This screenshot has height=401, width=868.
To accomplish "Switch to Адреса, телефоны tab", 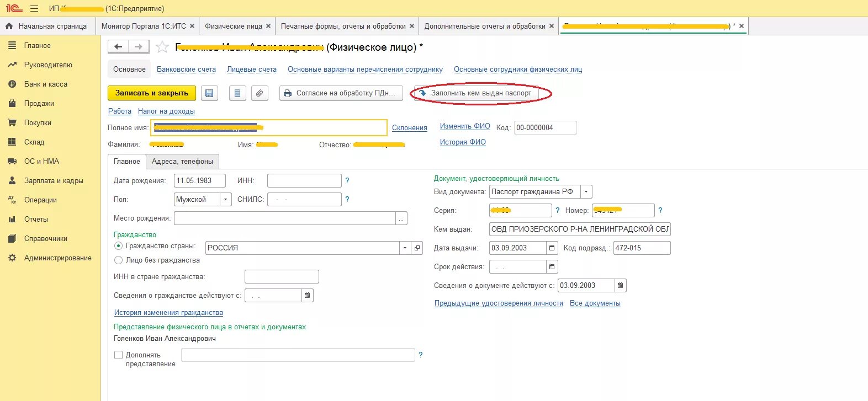I will (182, 161).
